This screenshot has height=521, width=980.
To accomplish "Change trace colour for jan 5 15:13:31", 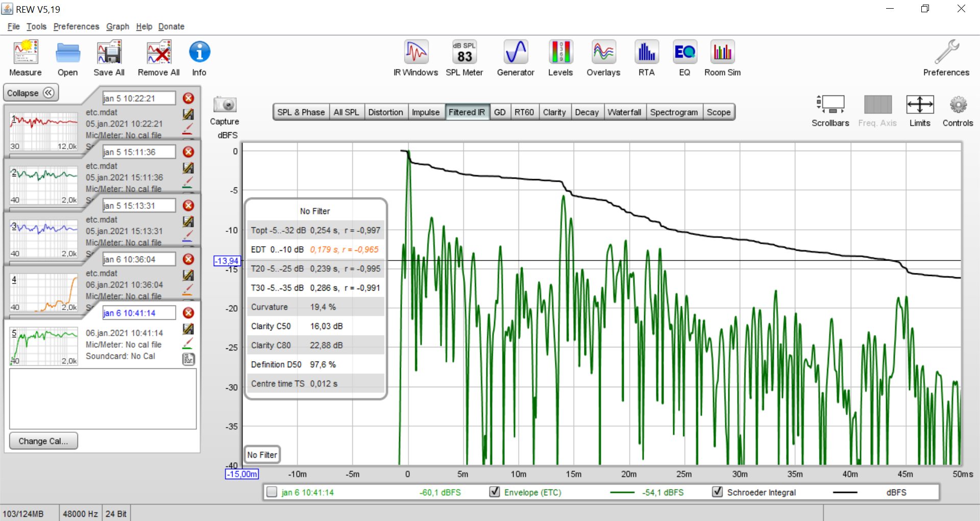I will coord(188,236).
